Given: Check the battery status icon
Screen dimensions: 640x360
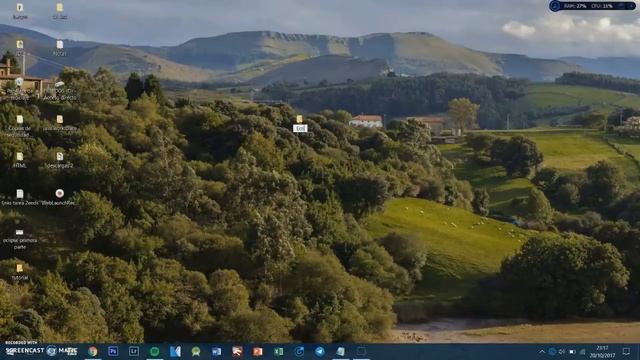Looking at the screenshot, I should 572,351.
